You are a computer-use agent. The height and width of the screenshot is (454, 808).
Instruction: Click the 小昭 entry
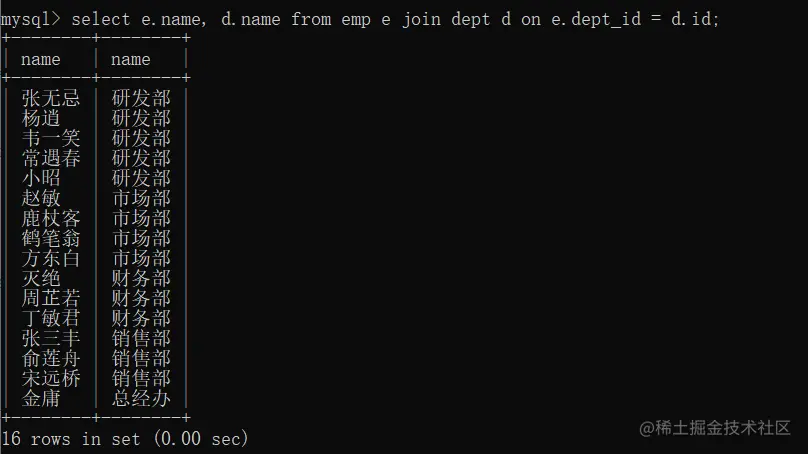[41, 178]
